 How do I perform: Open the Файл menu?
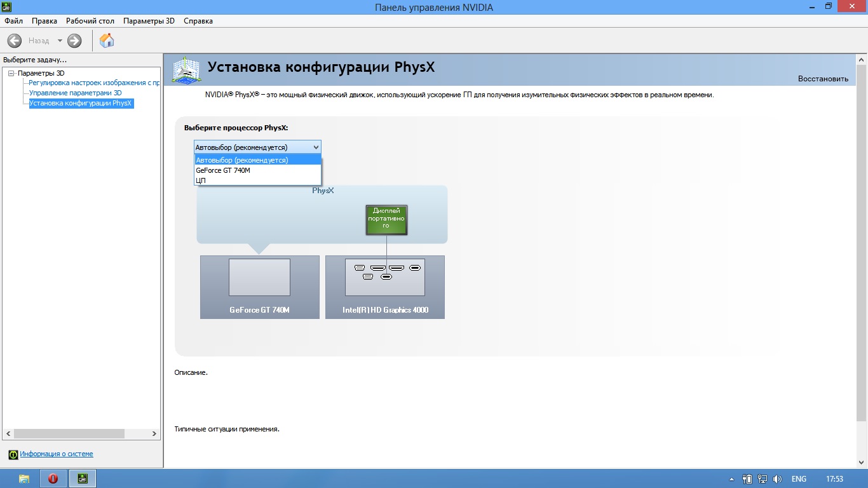coord(13,21)
